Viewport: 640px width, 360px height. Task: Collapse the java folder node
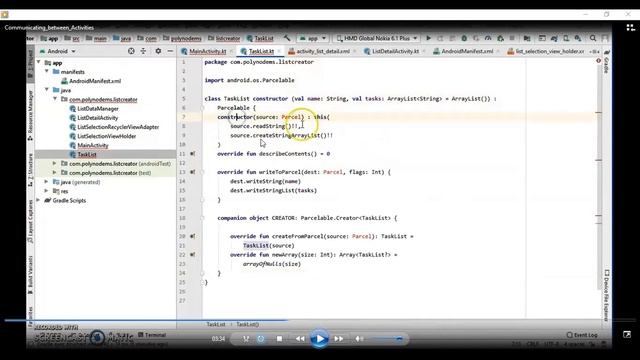click(47, 90)
